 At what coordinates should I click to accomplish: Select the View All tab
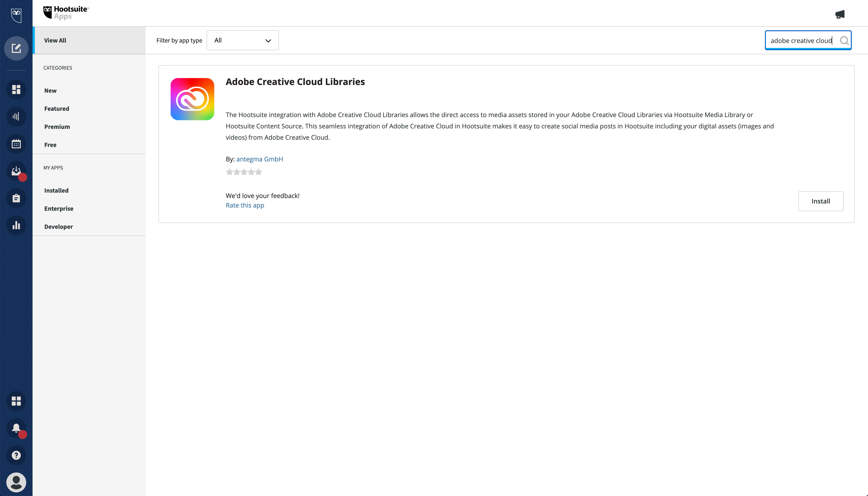(89, 40)
